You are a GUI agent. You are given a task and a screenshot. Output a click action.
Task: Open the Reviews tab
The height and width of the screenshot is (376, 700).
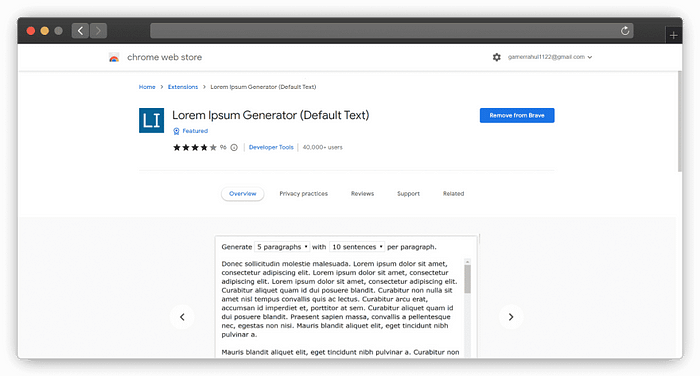362,194
